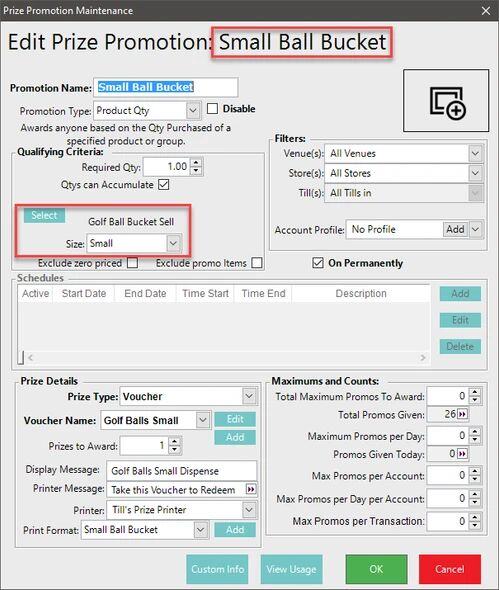
Task: Decrease Max Promos per Transaction value
Action: [x=475, y=525]
